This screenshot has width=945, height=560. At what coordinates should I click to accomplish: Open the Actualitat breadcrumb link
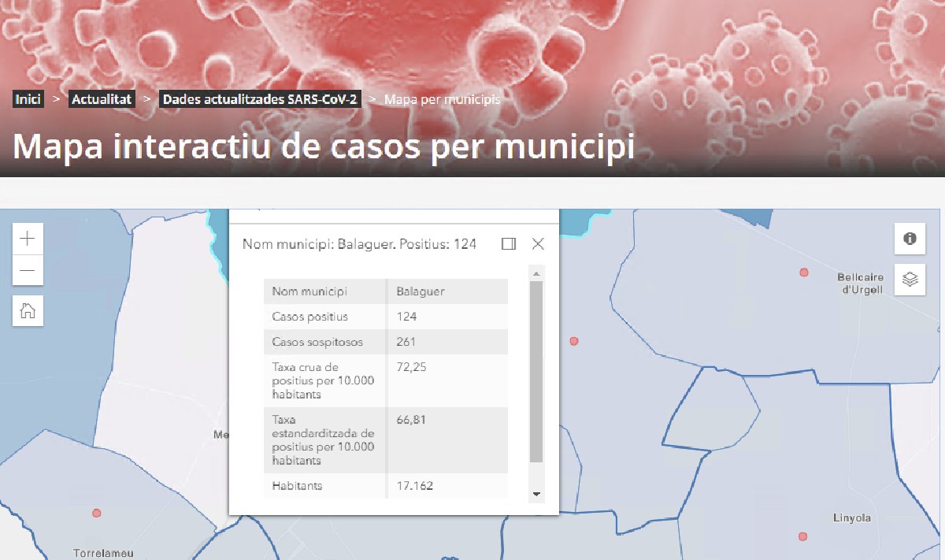pyautogui.click(x=102, y=99)
